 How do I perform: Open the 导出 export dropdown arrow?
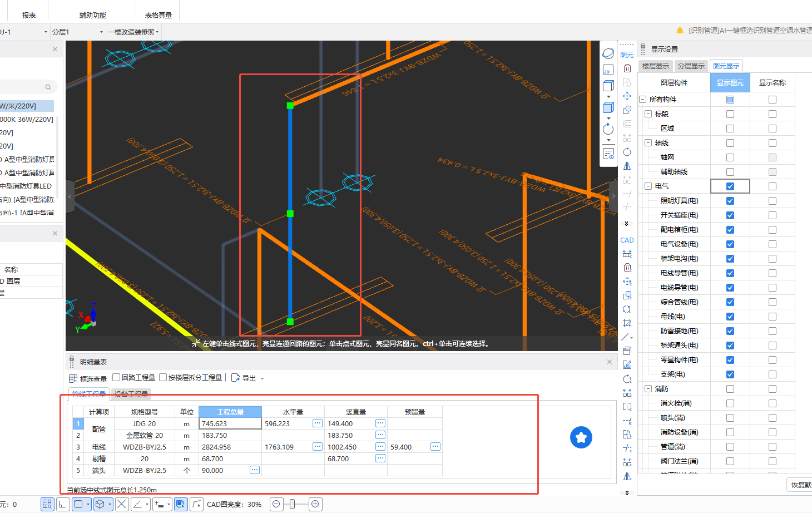(x=262, y=378)
